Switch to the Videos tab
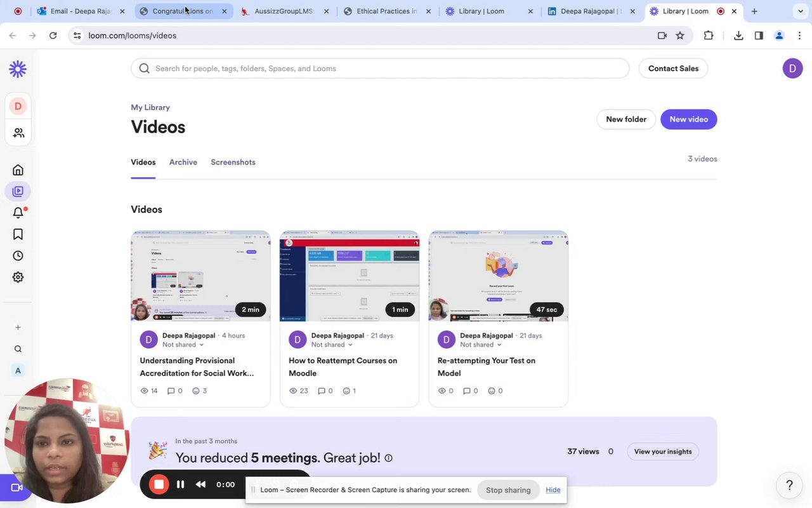 (143, 162)
